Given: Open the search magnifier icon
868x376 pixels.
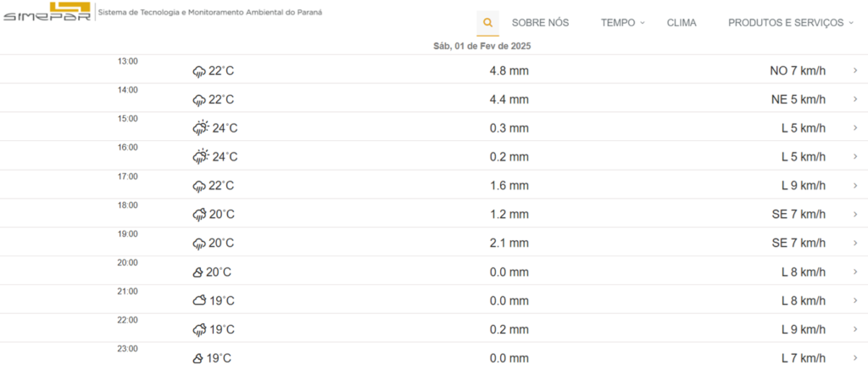Looking at the screenshot, I should click(487, 23).
